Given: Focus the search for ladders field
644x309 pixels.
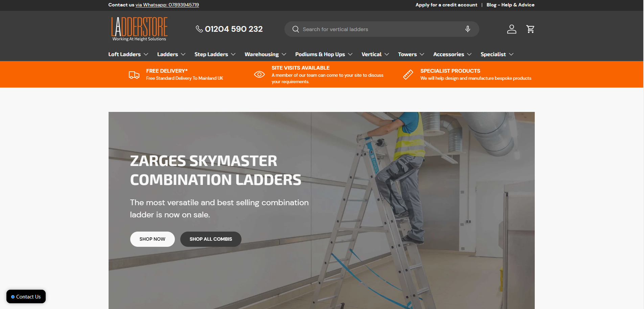Looking at the screenshot, I should [379, 29].
